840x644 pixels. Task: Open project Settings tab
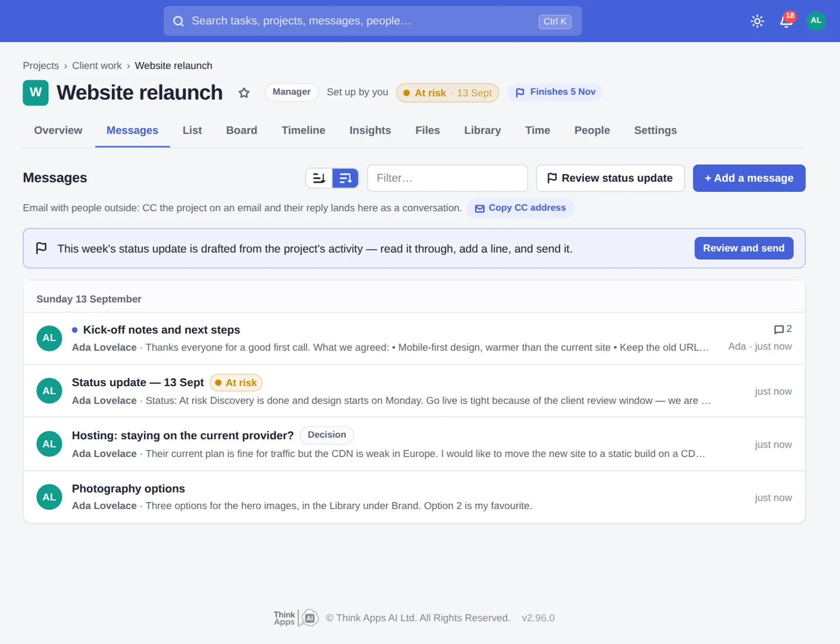tap(655, 130)
